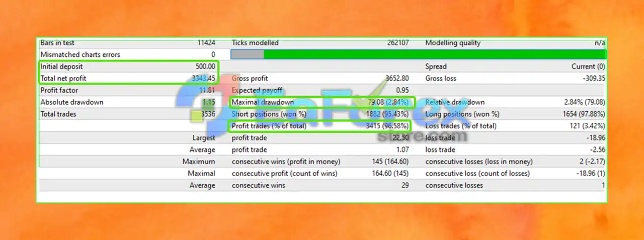Screen dimensions: 644x240
Task: Click the consecutive losses value '2 (-2.17)'
Action: coord(591,162)
